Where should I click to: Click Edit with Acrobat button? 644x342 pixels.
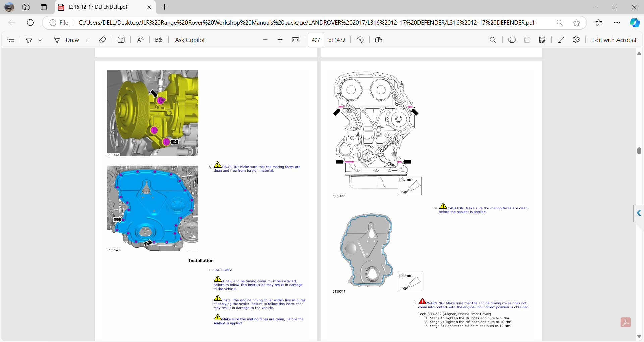click(614, 40)
